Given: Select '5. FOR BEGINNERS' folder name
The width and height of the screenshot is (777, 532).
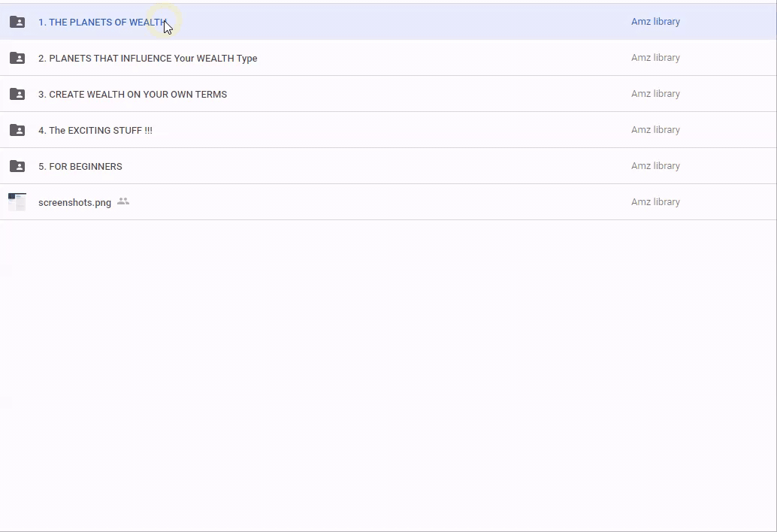Looking at the screenshot, I should (80, 167).
